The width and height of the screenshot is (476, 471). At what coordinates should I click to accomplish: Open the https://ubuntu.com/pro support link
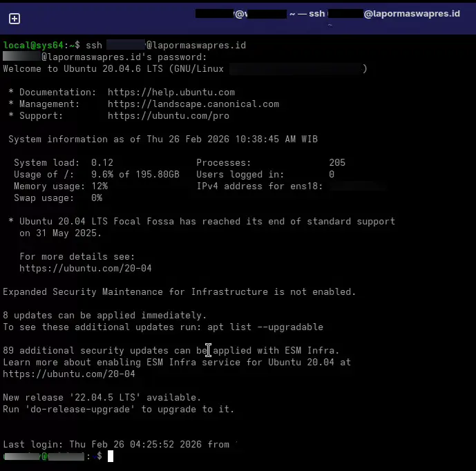(169, 116)
